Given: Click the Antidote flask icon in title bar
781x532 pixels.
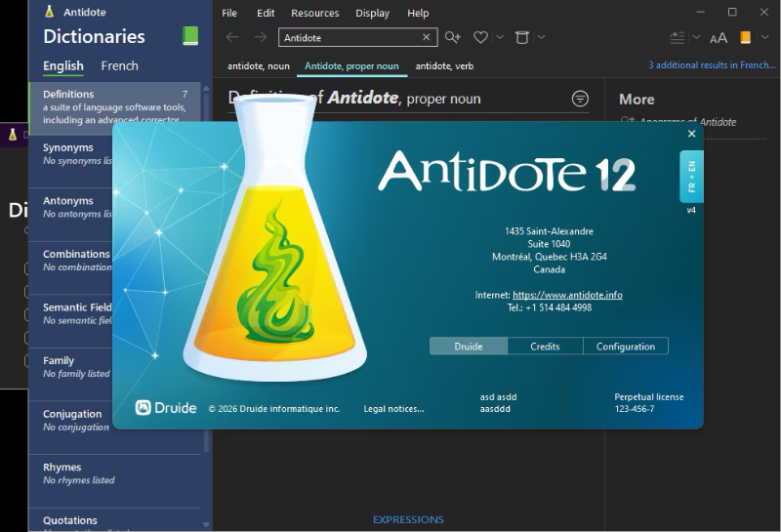Looking at the screenshot, I should pyautogui.click(x=49, y=11).
